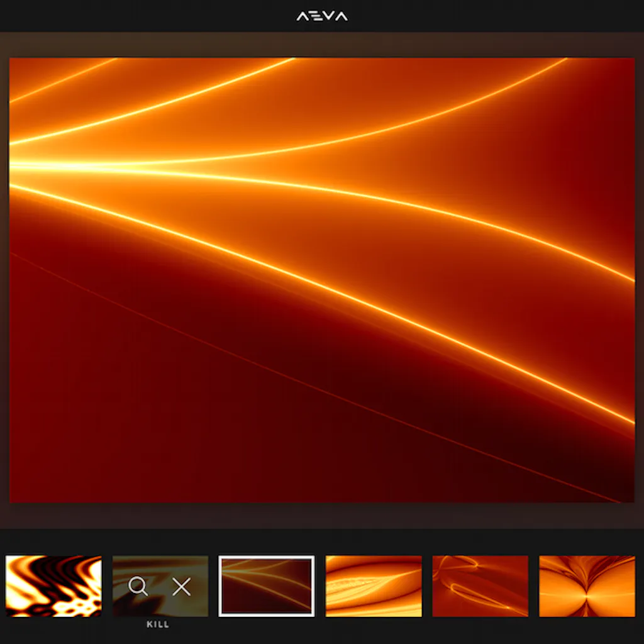Tap the AEVA wordmark in the header
The image size is (644, 644).
321,16
